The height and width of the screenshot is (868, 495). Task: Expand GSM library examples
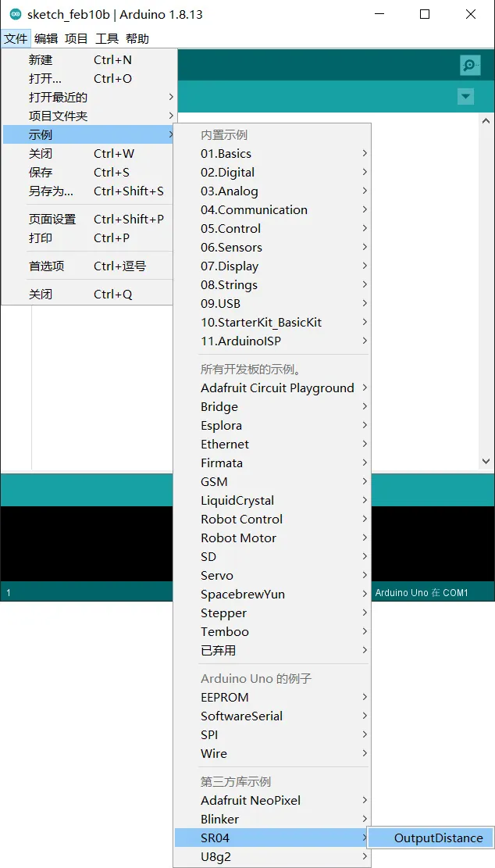tap(272, 481)
